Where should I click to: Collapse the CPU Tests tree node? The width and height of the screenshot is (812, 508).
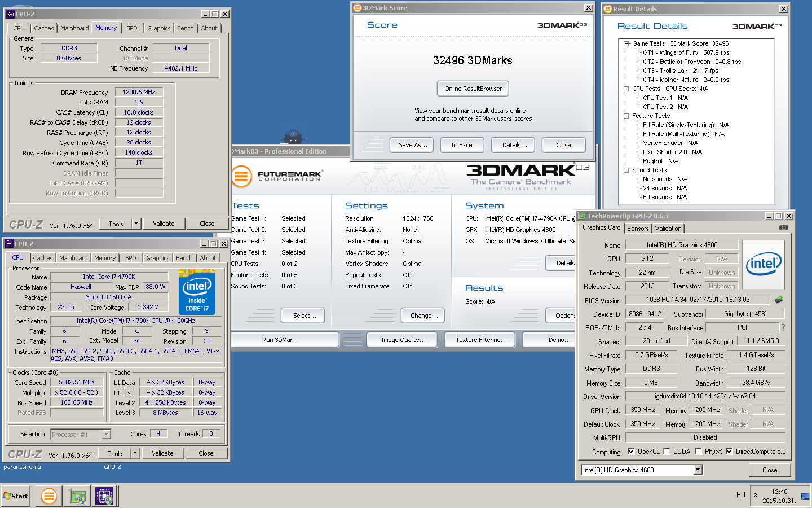(x=626, y=89)
